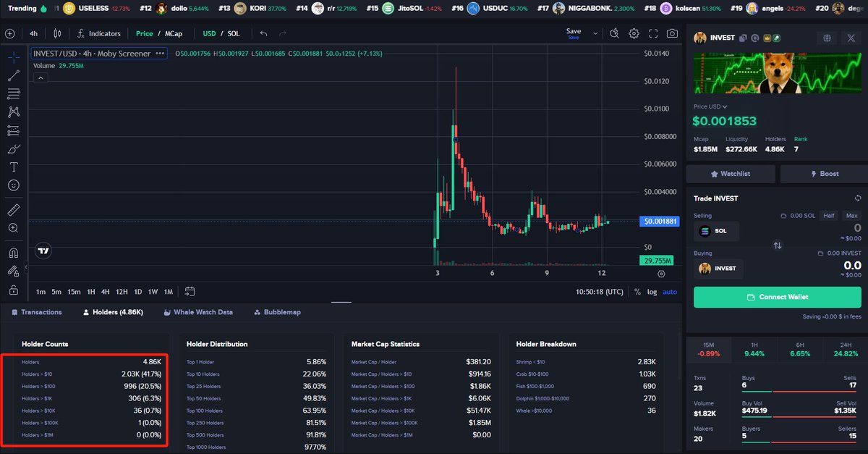Switch chart to Price view
The image size is (868, 454).
coord(145,33)
